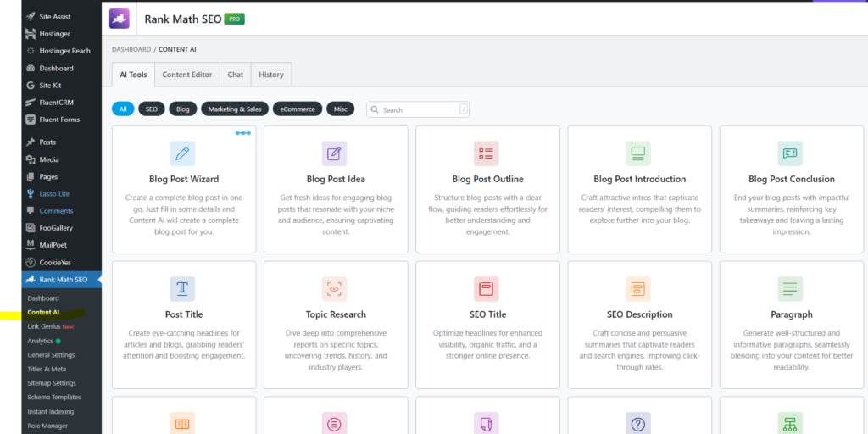Toggle the Blog category filter

point(182,109)
